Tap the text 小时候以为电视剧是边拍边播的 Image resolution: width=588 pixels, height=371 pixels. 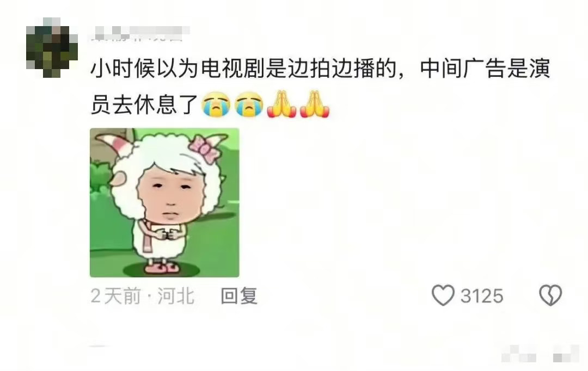[244, 69]
